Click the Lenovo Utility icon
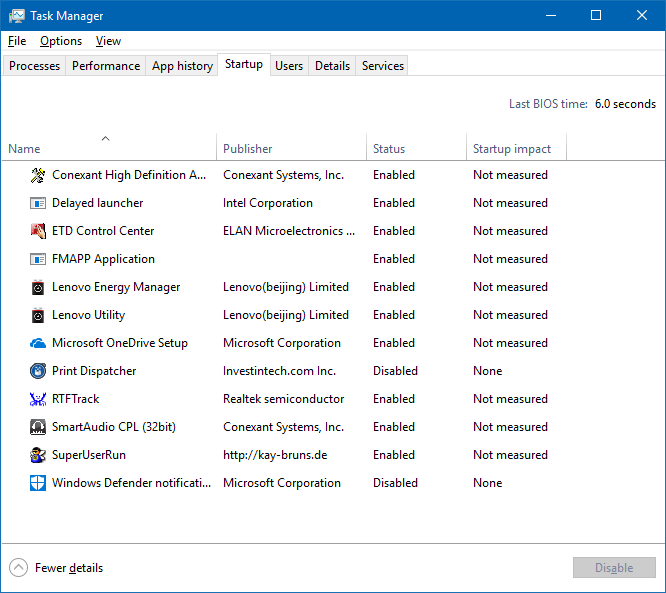The width and height of the screenshot is (666, 593). pos(38,315)
